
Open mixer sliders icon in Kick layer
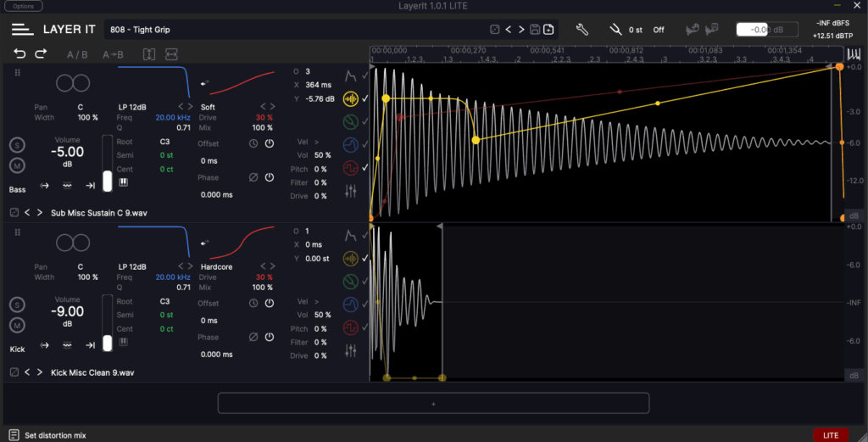pos(351,350)
